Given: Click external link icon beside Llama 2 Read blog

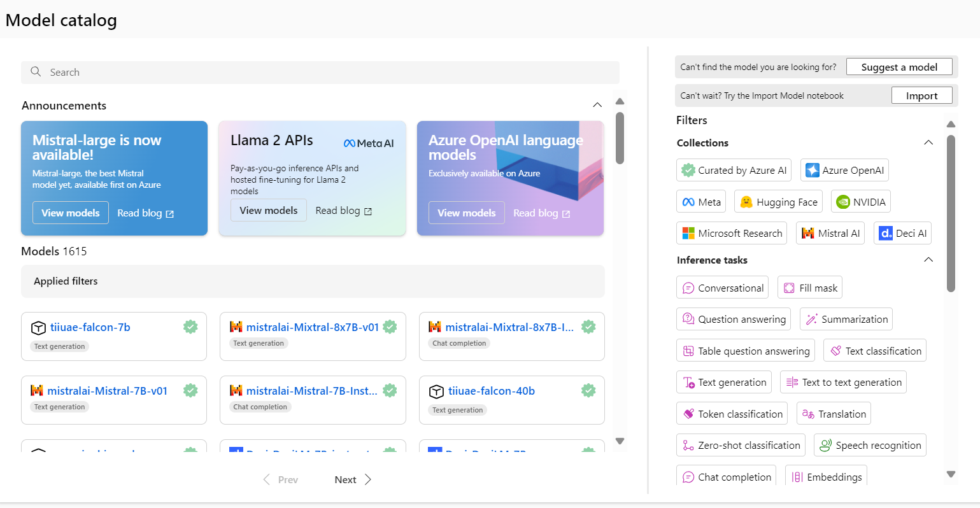Looking at the screenshot, I should (x=368, y=211).
